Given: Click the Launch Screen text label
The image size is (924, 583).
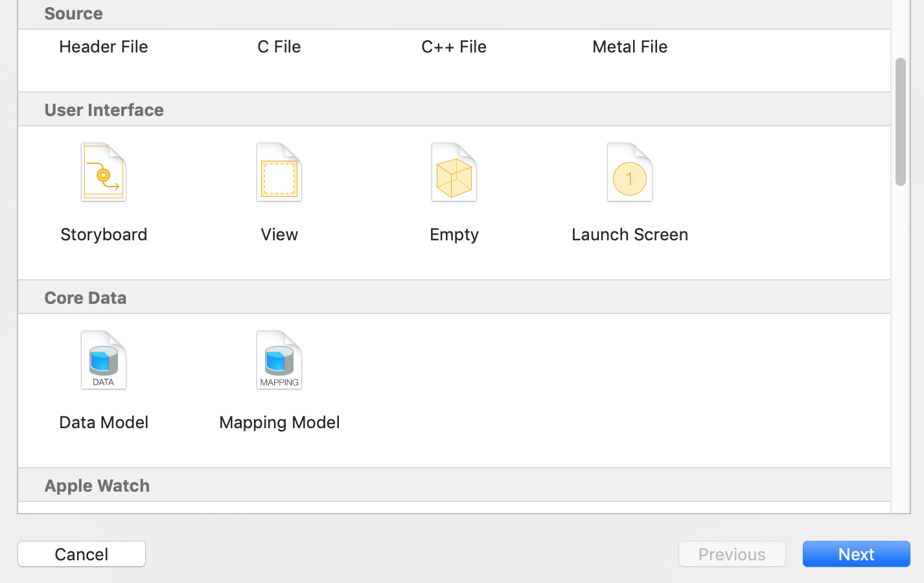Looking at the screenshot, I should [x=629, y=234].
